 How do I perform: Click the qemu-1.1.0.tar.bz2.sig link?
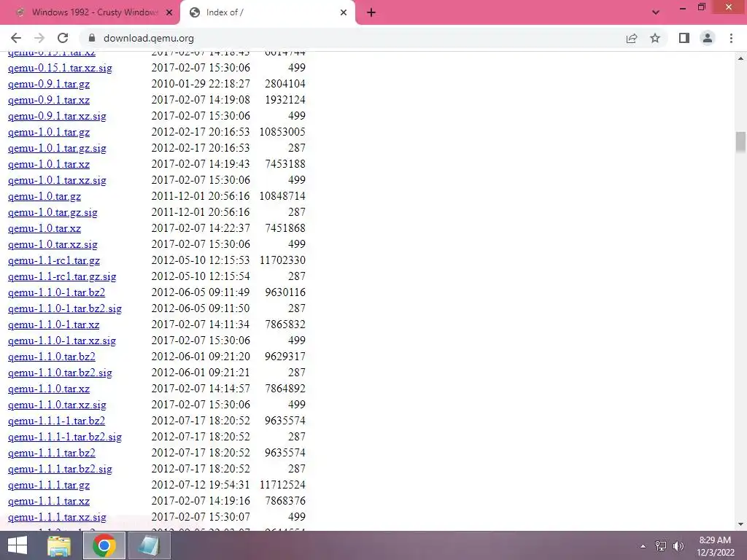coord(60,373)
